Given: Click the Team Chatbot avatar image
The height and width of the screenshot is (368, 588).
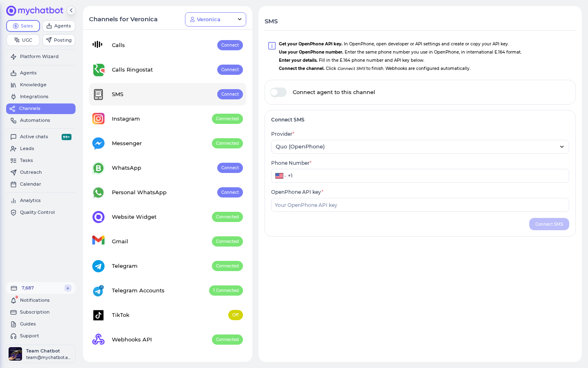Looking at the screenshot, I should pos(16,354).
